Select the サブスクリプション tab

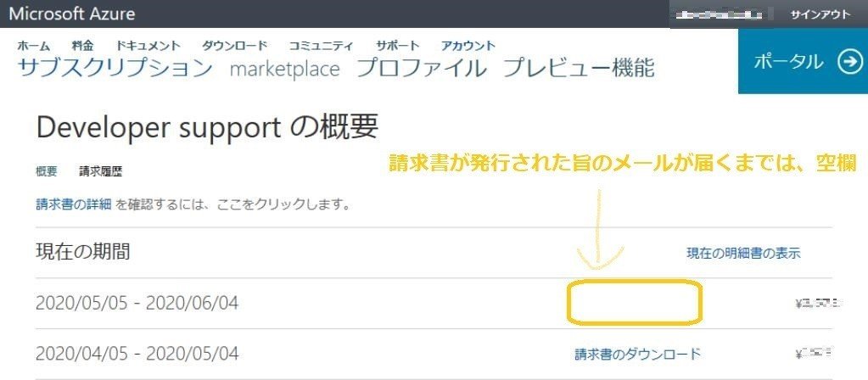[x=115, y=68]
